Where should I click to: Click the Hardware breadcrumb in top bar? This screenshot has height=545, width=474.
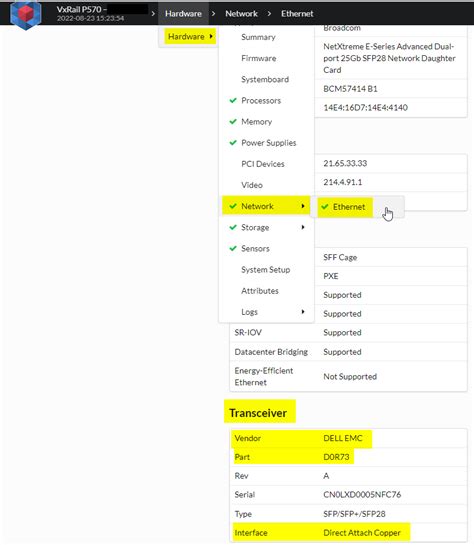[x=183, y=14]
